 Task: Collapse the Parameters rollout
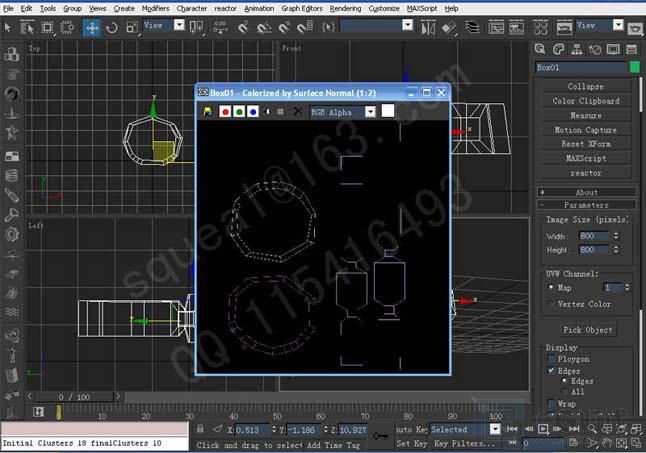[586, 205]
